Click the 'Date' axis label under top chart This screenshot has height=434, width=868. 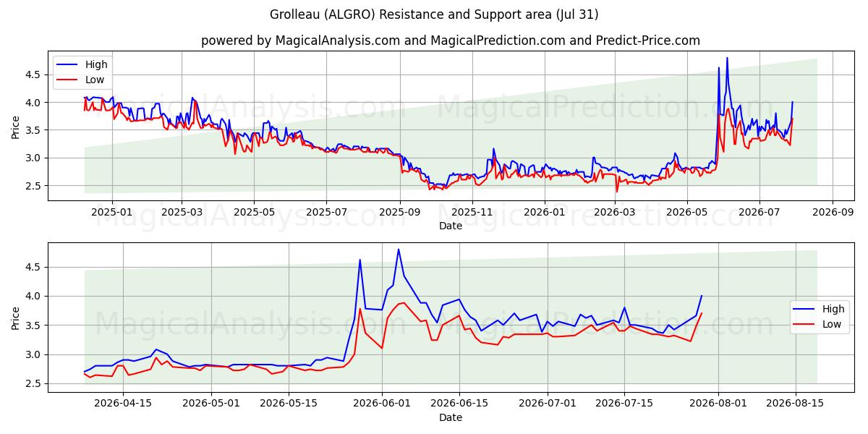click(450, 226)
